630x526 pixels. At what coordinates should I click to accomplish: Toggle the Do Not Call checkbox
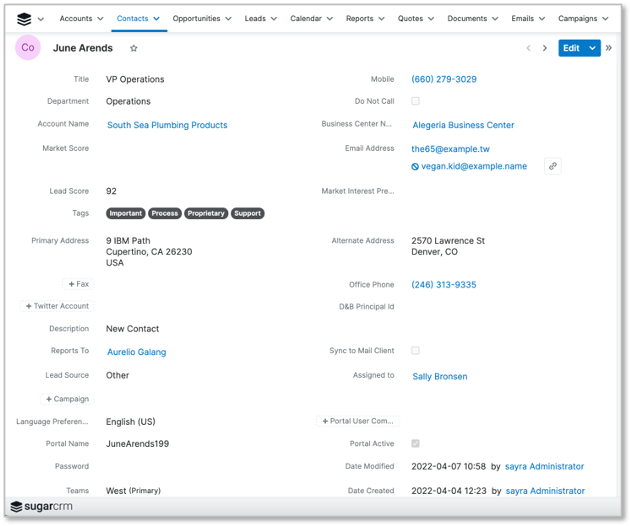(x=415, y=101)
